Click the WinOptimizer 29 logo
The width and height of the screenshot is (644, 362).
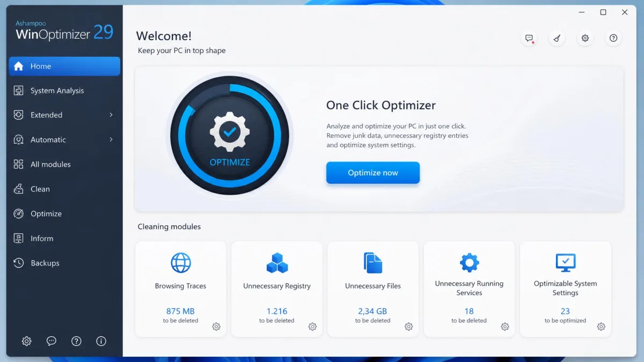click(x=64, y=31)
